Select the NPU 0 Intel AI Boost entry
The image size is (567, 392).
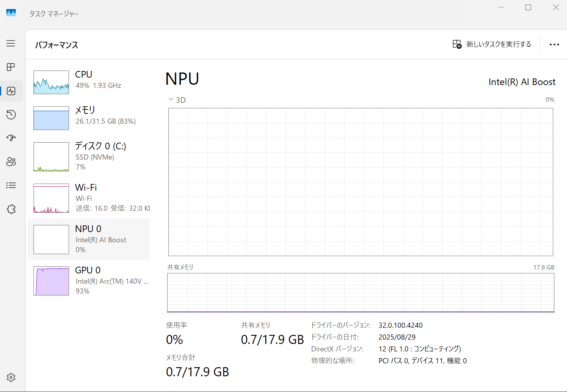[x=89, y=239]
